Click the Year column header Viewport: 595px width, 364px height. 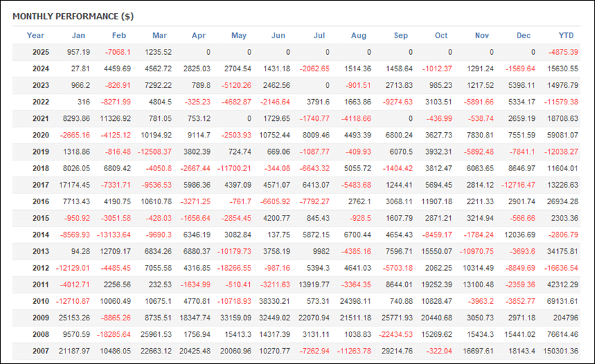click(x=35, y=35)
